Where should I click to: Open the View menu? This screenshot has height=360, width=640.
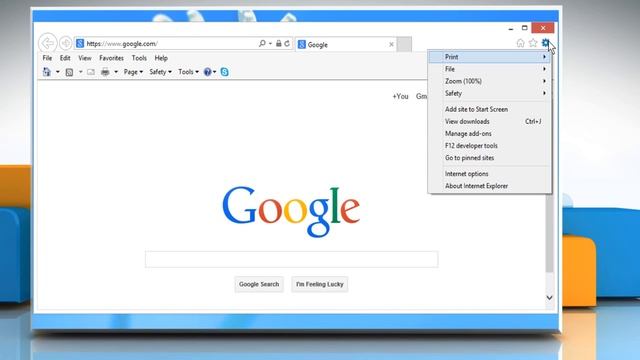pyautogui.click(x=85, y=58)
